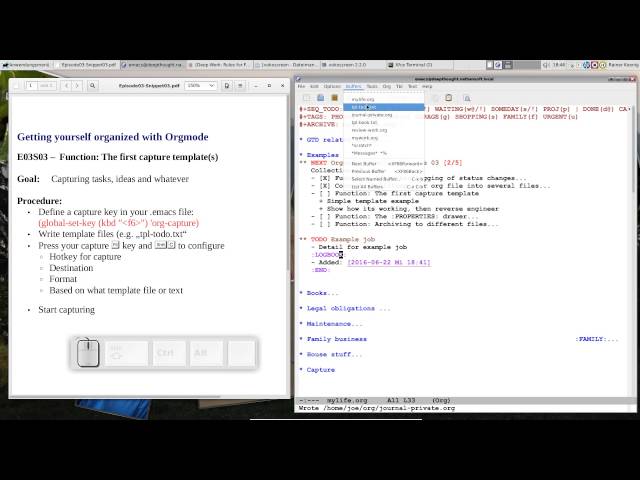Open the File menu in Emacs

click(x=301, y=87)
